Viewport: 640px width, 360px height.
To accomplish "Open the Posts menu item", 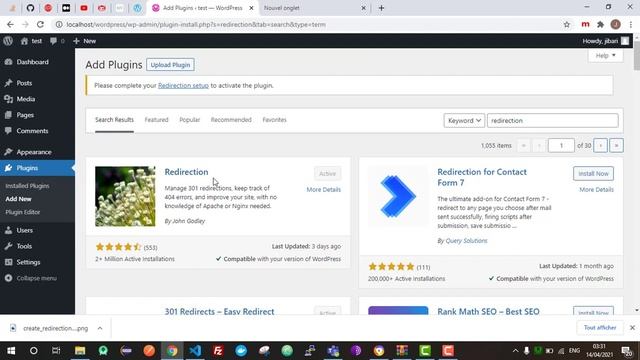I will [x=37, y=83].
